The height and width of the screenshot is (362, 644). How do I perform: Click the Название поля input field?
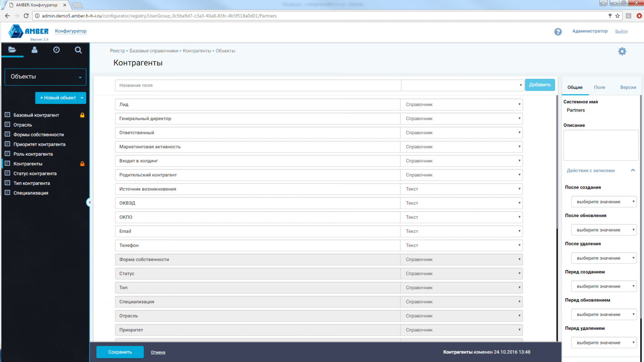click(258, 85)
